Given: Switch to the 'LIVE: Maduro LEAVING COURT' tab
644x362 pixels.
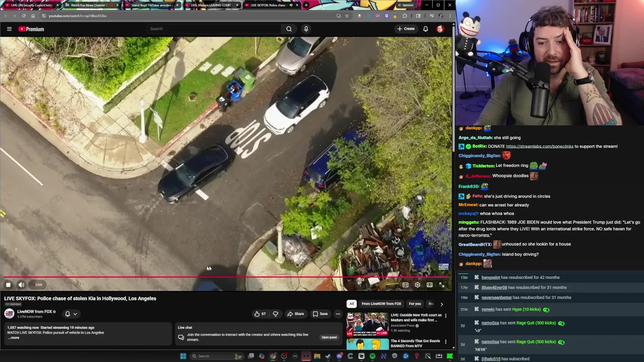Looking at the screenshot, I should point(211,5).
